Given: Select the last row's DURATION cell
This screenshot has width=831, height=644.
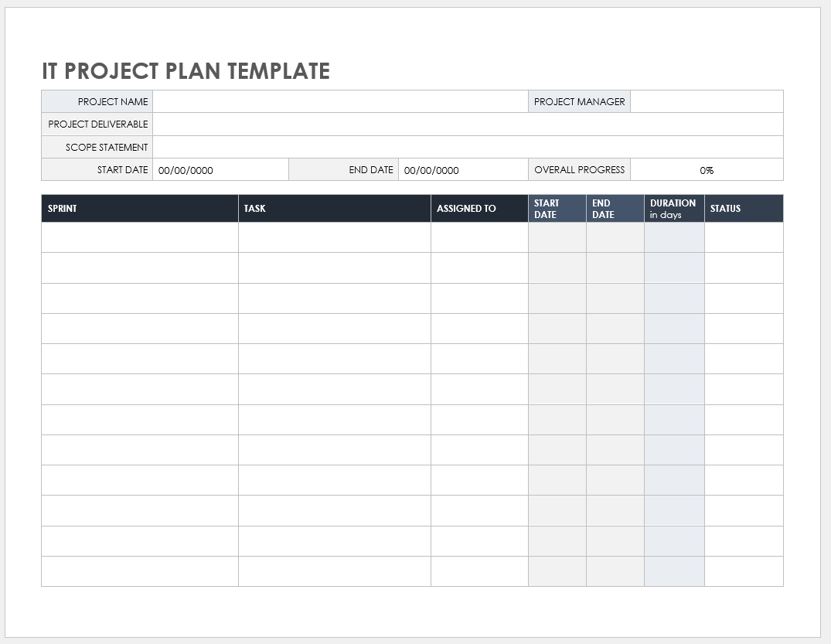Looking at the screenshot, I should coord(673,571).
